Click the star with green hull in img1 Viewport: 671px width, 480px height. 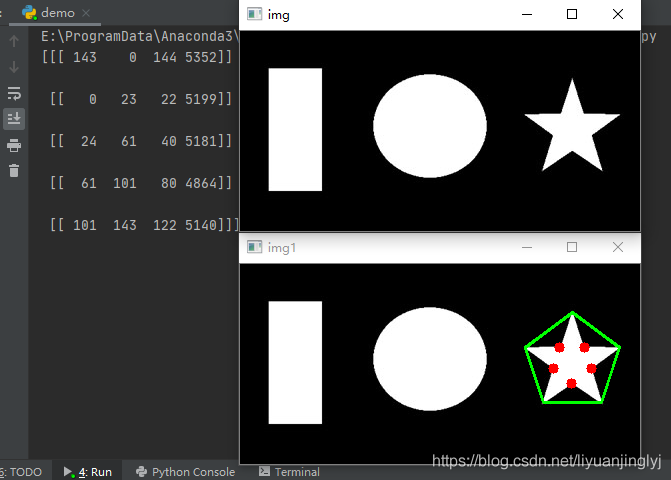[x=572, y=360]
